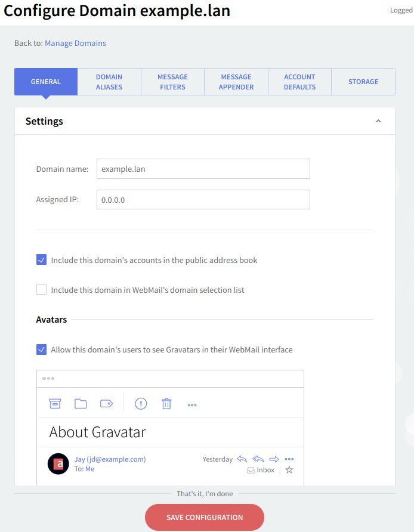The height and width of the screenshot is (532, 414).
Task: Switch to the Domain Aliases tab
Action: [x=109, y=82]
